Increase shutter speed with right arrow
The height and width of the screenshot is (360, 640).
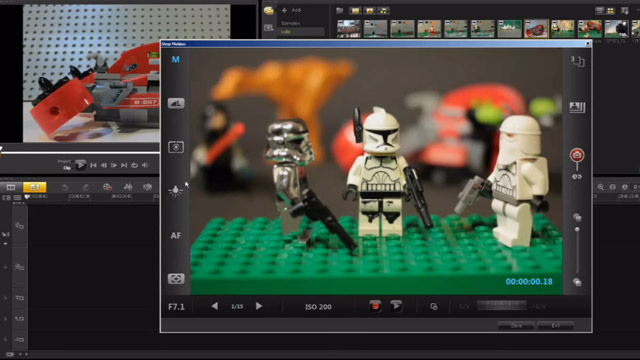point(259,306)
